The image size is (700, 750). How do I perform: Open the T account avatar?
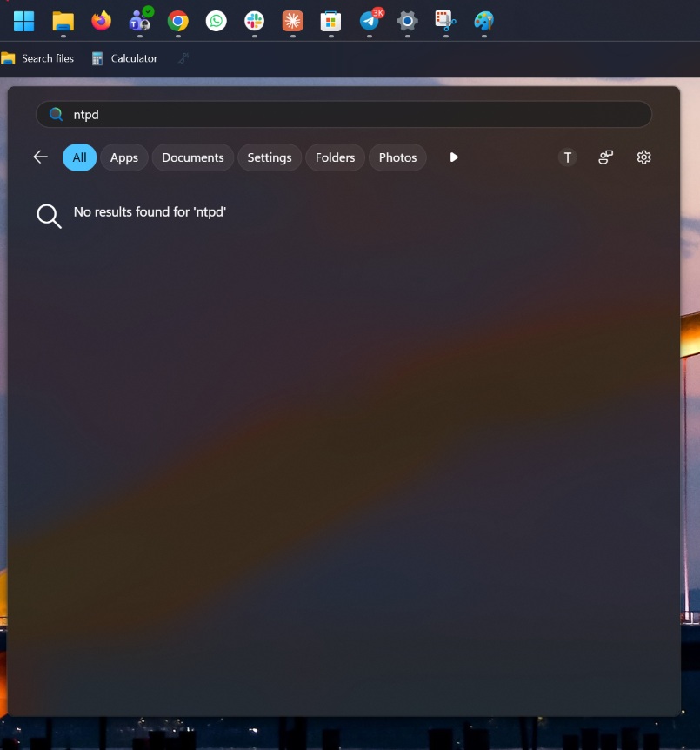[x=568, y=157]
